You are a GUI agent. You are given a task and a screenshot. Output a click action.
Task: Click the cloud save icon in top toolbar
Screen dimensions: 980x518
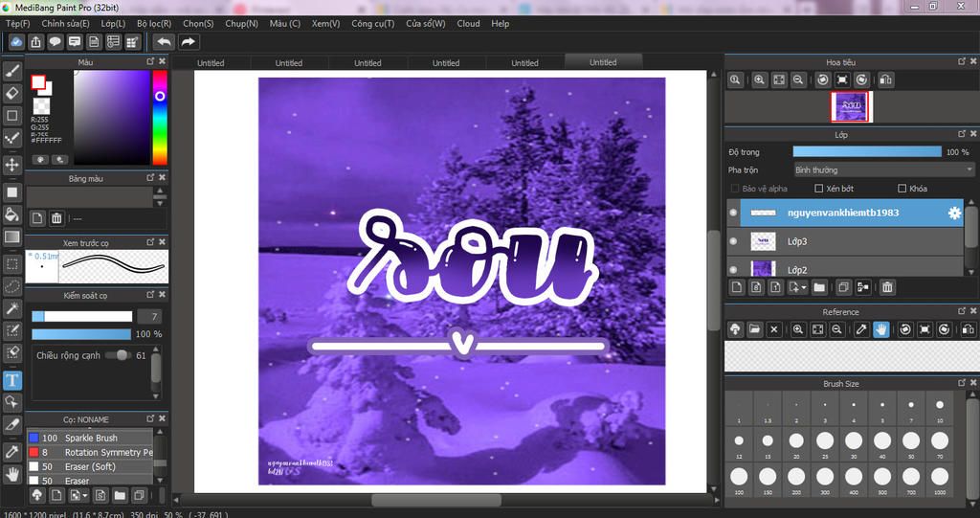pyautogui.click(x=16, y=42)
